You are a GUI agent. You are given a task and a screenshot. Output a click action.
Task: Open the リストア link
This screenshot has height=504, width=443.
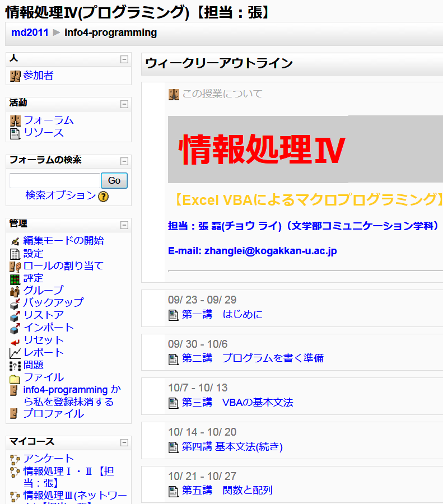tap(43, 315)
